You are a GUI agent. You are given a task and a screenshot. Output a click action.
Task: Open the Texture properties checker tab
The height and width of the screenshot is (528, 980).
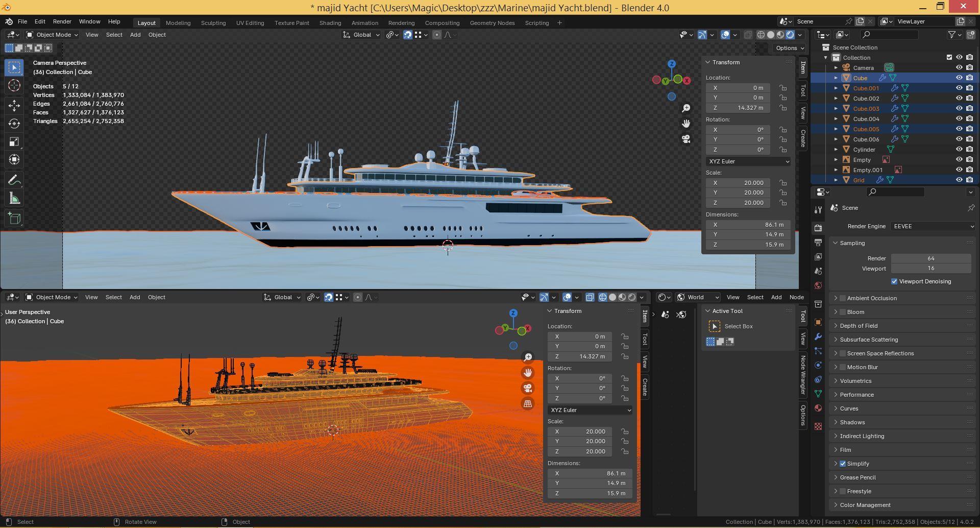click(x=818, y=426)
